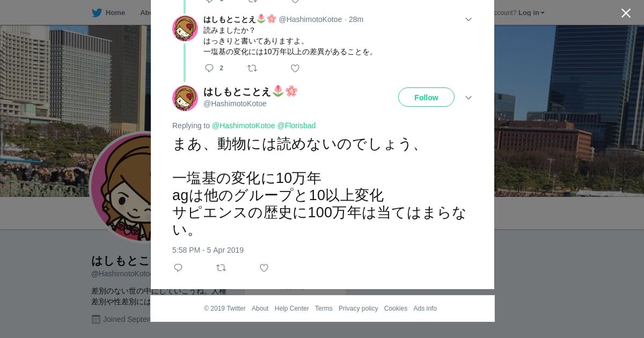Click the Twitter bird Home icon
Image resolution: width=644 pixels, height=338 pixels.
tap(97, 13)
